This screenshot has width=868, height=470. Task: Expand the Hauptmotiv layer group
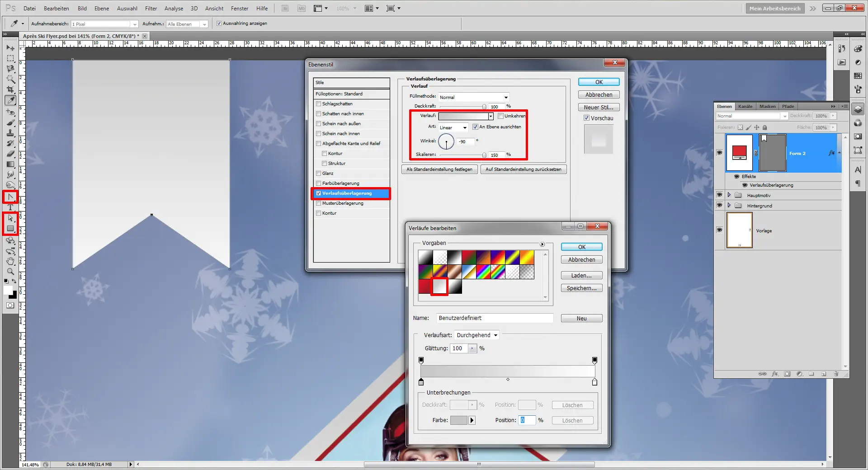pos(729,195)
